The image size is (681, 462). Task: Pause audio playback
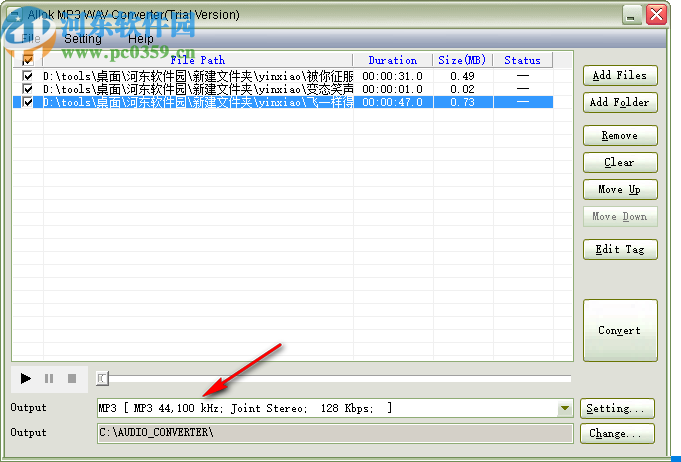point(49,379)
